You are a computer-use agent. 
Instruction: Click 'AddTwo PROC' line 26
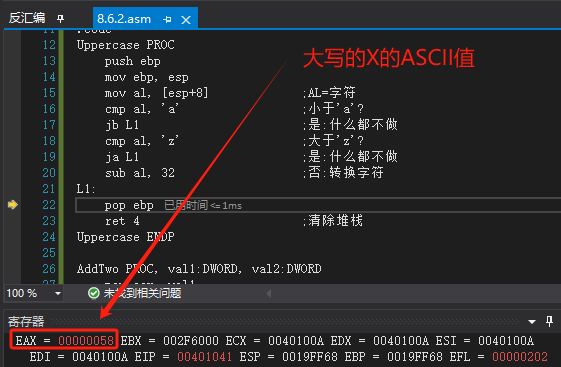click(x=199, y=269)
